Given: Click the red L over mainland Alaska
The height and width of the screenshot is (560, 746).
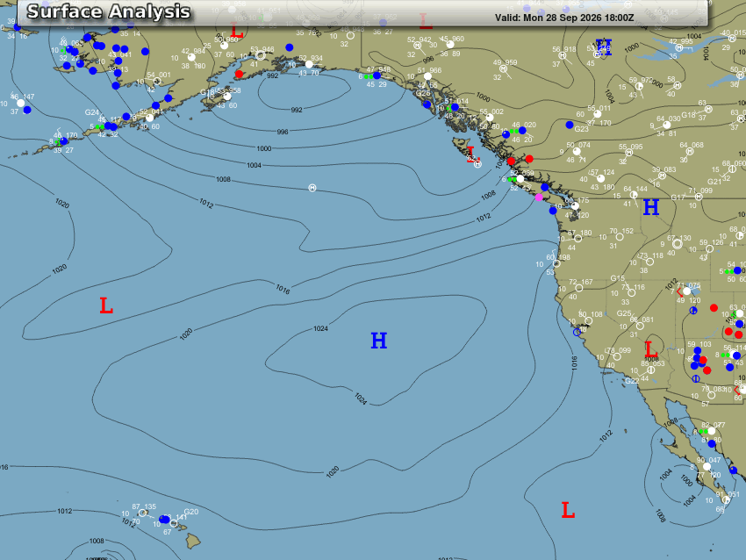Looking at the screenshot, I should tap(236, 31).
